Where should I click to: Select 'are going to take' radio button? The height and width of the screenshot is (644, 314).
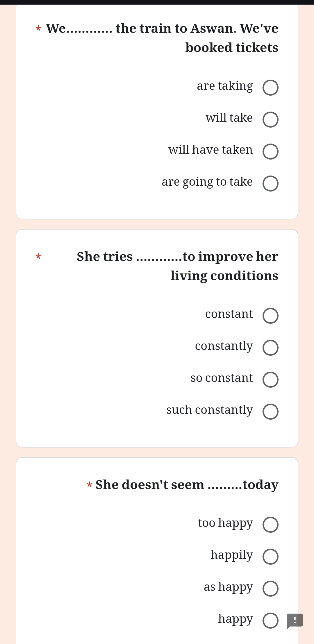pyautogui.click(x=270, y=183)
